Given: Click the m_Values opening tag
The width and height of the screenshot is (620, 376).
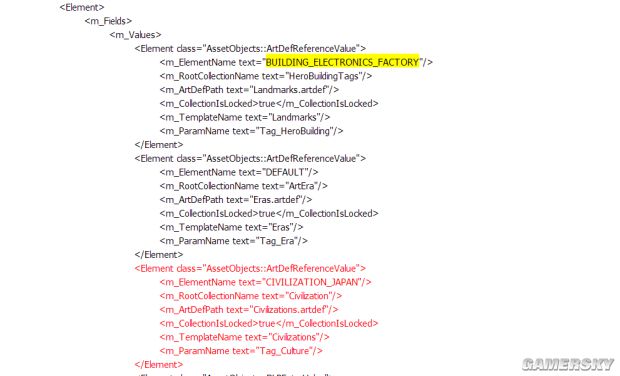Looking at the screenshot, I should tap(135, 35).
